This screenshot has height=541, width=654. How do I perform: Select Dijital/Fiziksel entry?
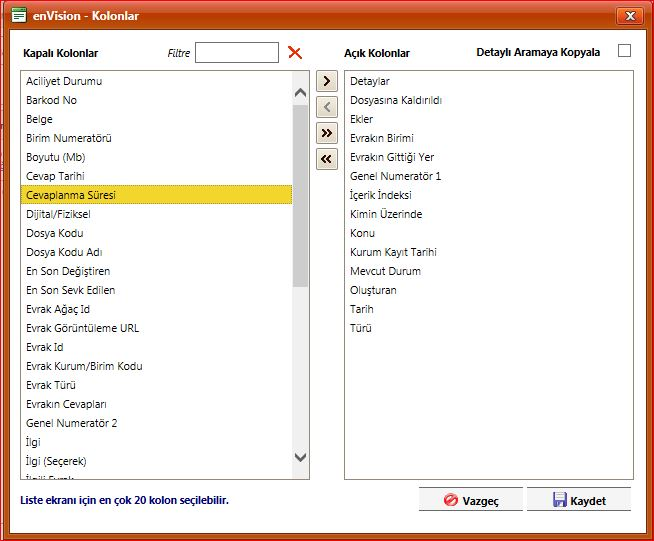[156, 214]
